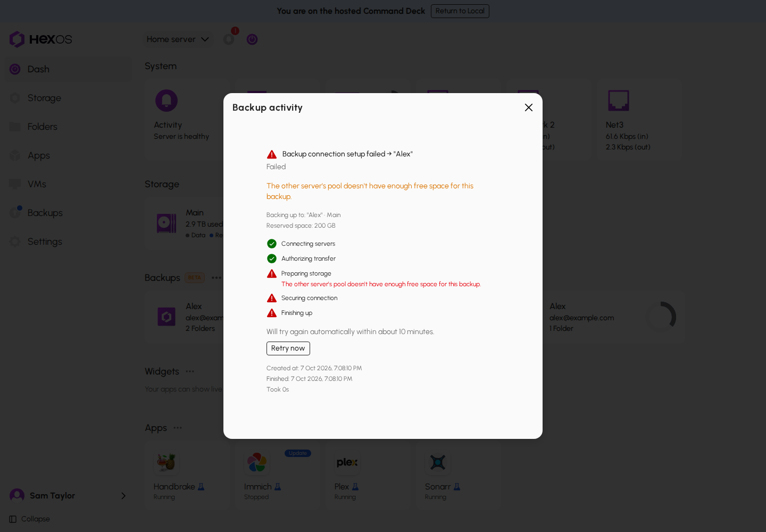Navigate to Folders in sidebar
Image resolution: width=766 pixels, height=532 pixels.
68,127
